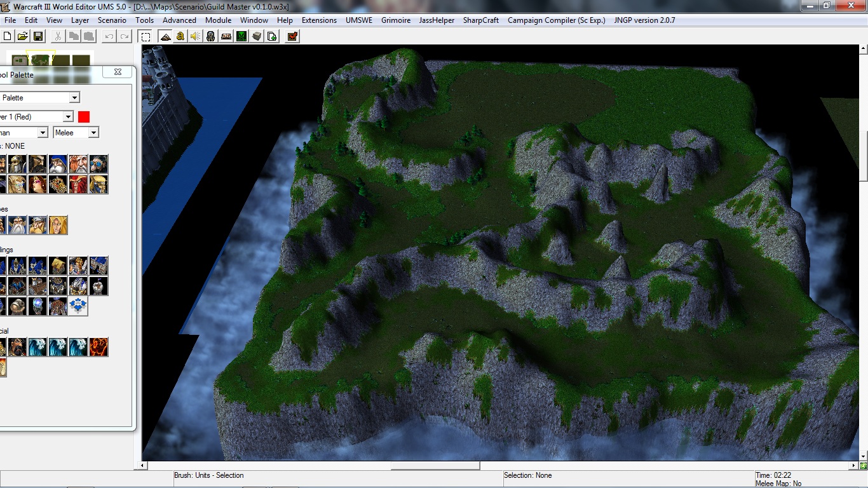Viewport: 868px width, 488px height.
Task: Select the Selection Brush dashed-square tool
Action: click(146, 36)
